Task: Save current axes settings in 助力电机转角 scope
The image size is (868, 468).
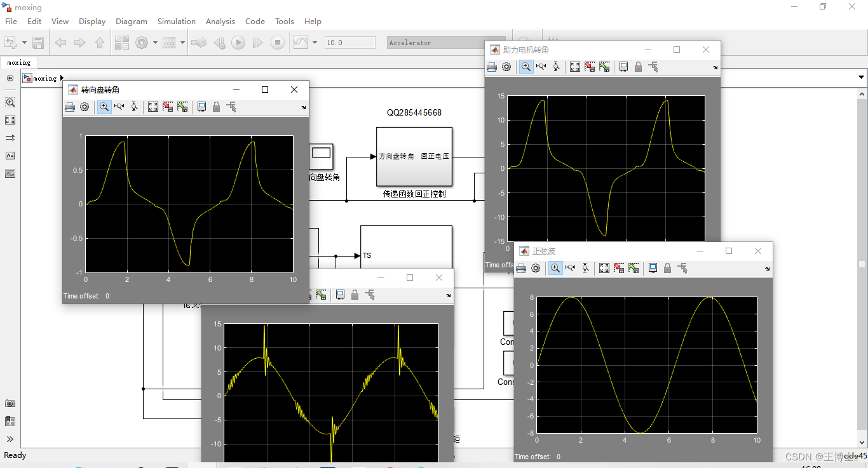Action: coord(589,67)
